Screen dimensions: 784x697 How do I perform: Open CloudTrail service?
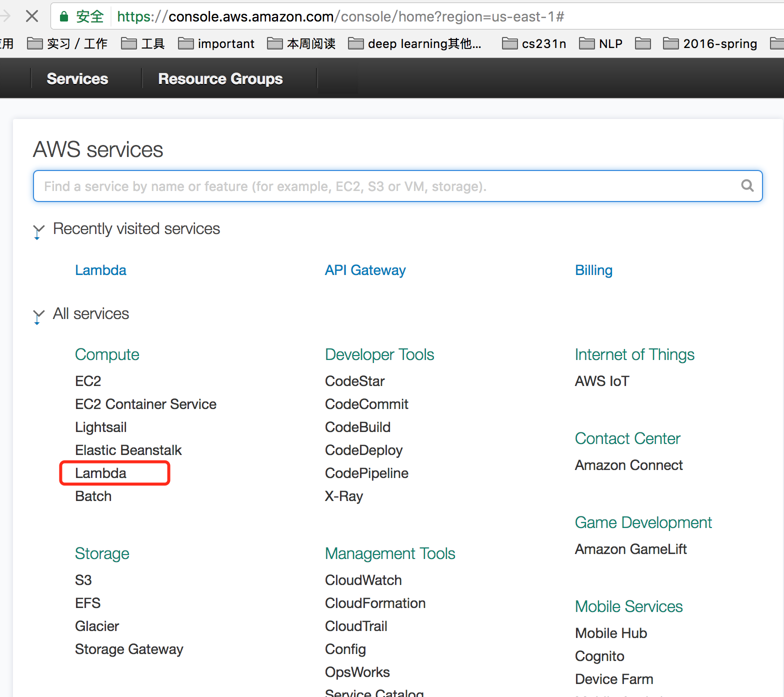click(x=356, y=626)
